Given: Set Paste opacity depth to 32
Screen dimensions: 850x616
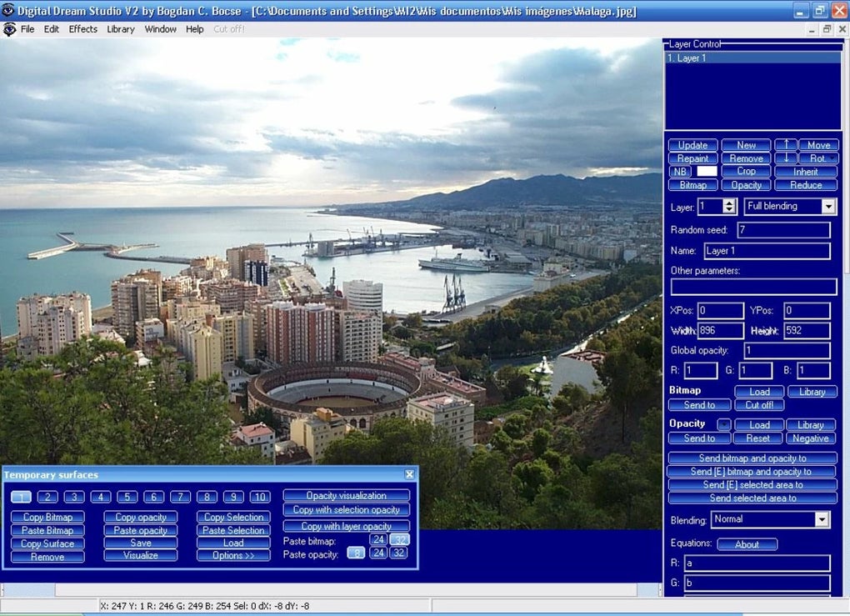Looking at the screenshot, I should click(x=398, y=553).
